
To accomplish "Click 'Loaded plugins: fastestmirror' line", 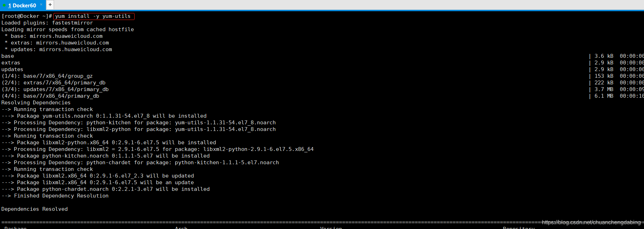I will tap(47, 23).
